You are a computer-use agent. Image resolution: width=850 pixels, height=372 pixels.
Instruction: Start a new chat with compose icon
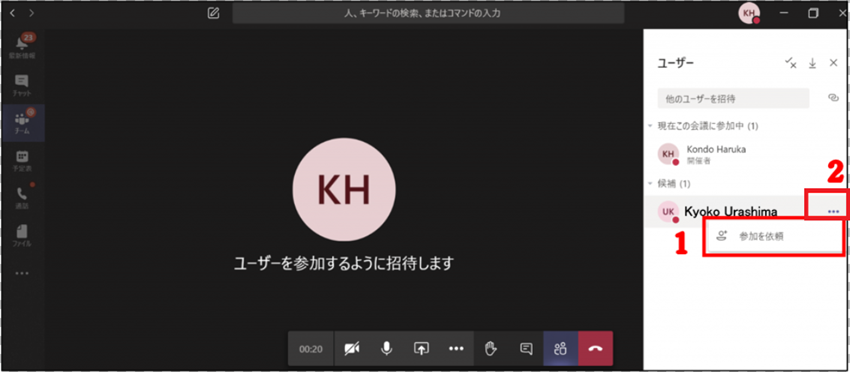[x=213, y=14]
